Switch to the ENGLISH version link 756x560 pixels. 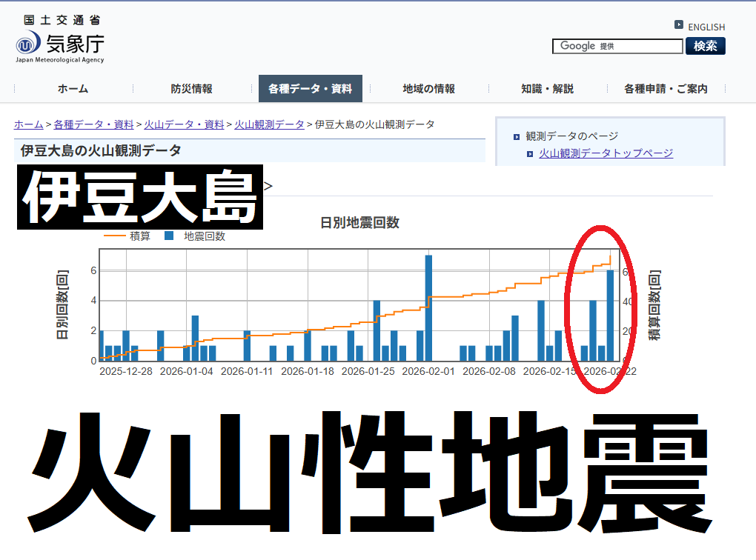coord(706,27)
